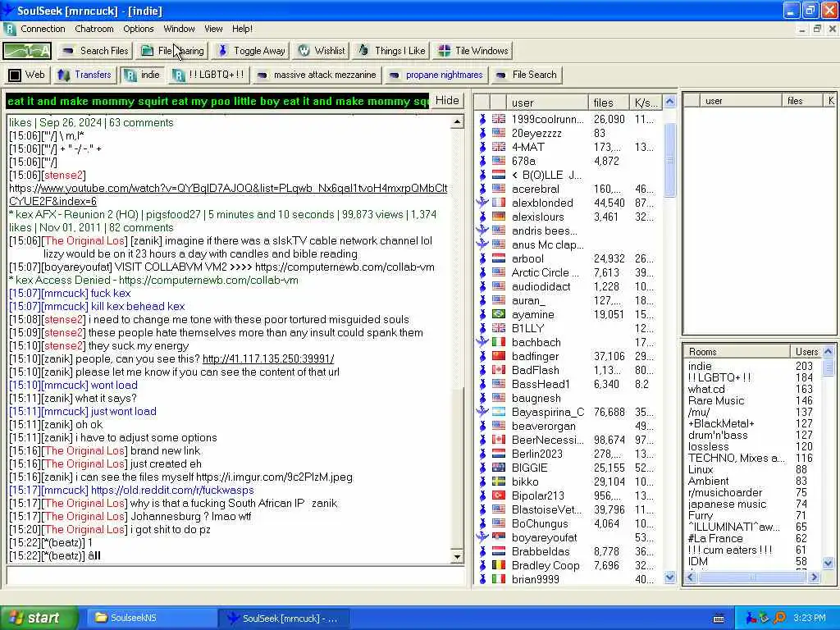840x630 pixels.
Task: Open the kex AFX YouTube link
Action: coord(228,195)
